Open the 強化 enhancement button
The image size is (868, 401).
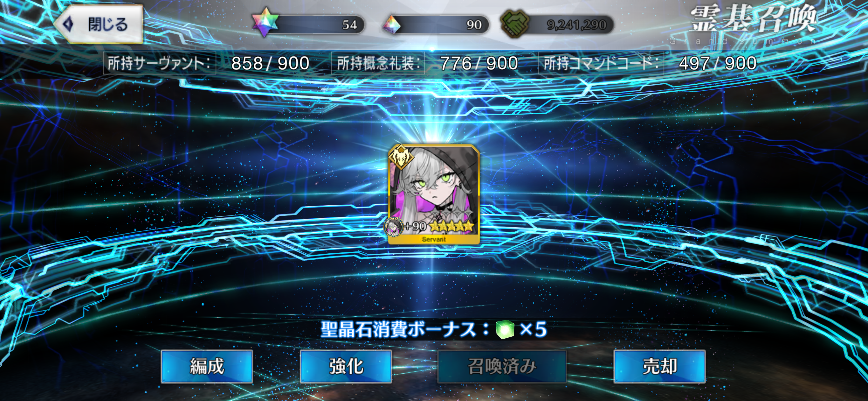(x=346, y=366)
